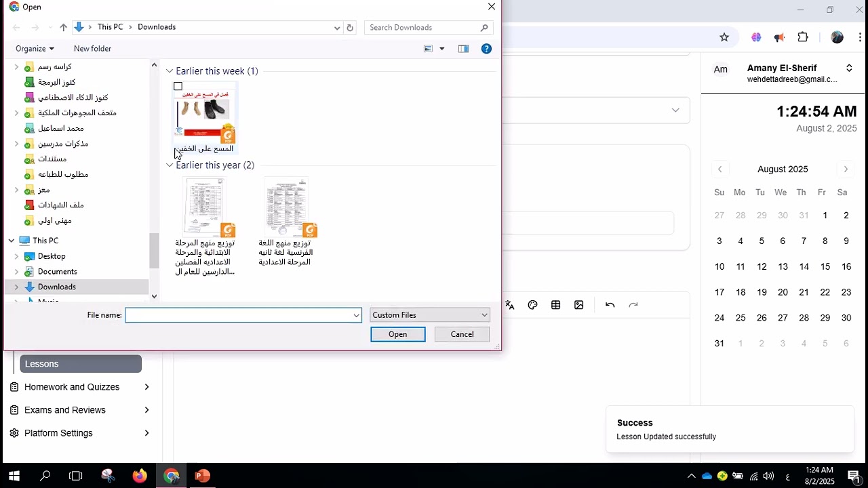Open Chrome extensions puzzle icon
This screenshot has height=488, width=868.
coord(804,37)
